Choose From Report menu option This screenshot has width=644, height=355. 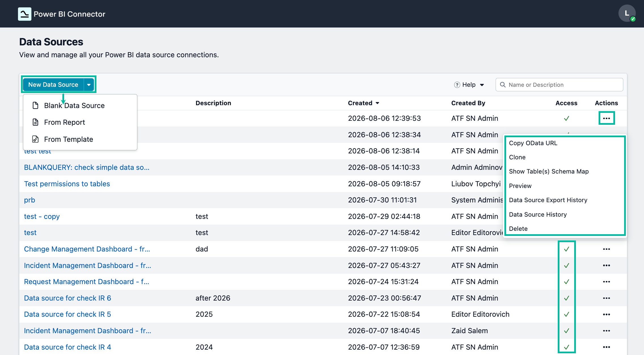80,122
